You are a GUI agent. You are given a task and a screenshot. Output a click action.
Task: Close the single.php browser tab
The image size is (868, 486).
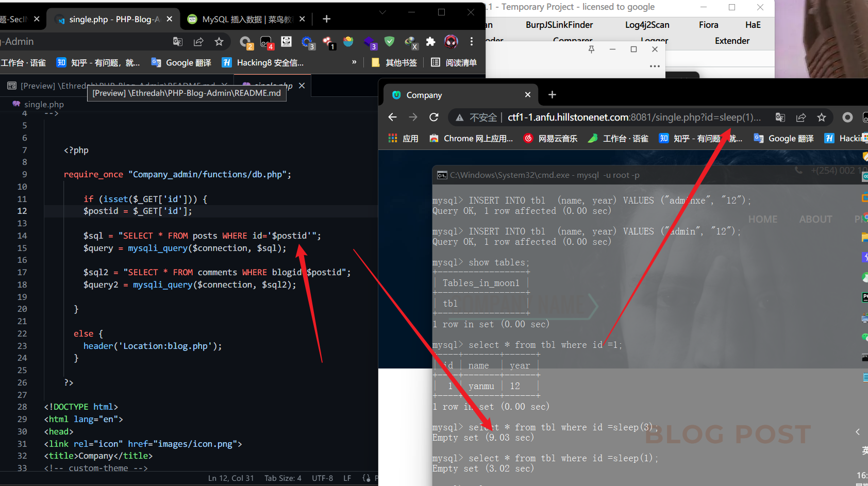(169, 19)
